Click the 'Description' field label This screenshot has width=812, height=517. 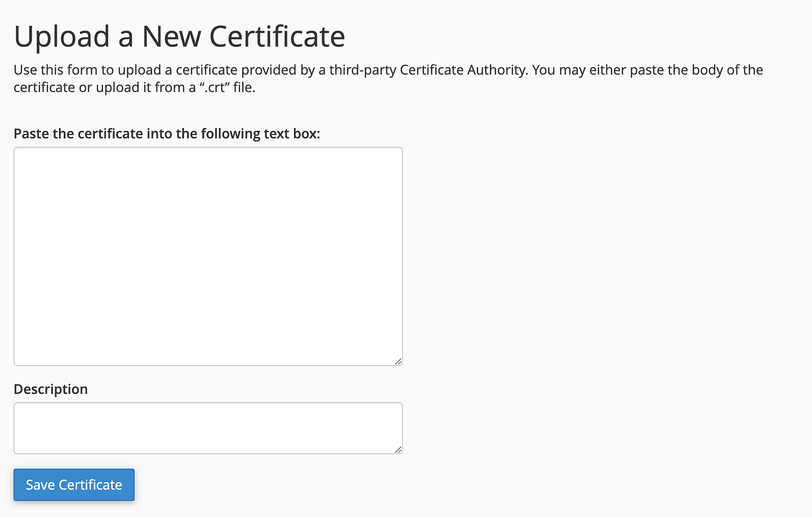pos(51,389)
